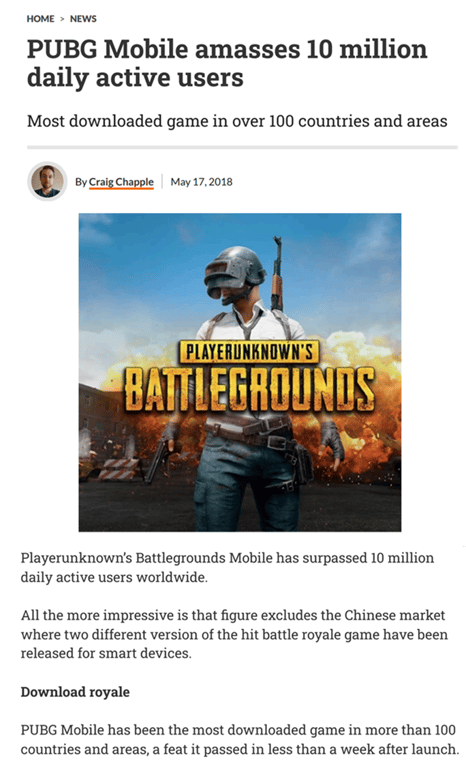
Task: Click the striped road barrier in image
Action: coord(119,469)
